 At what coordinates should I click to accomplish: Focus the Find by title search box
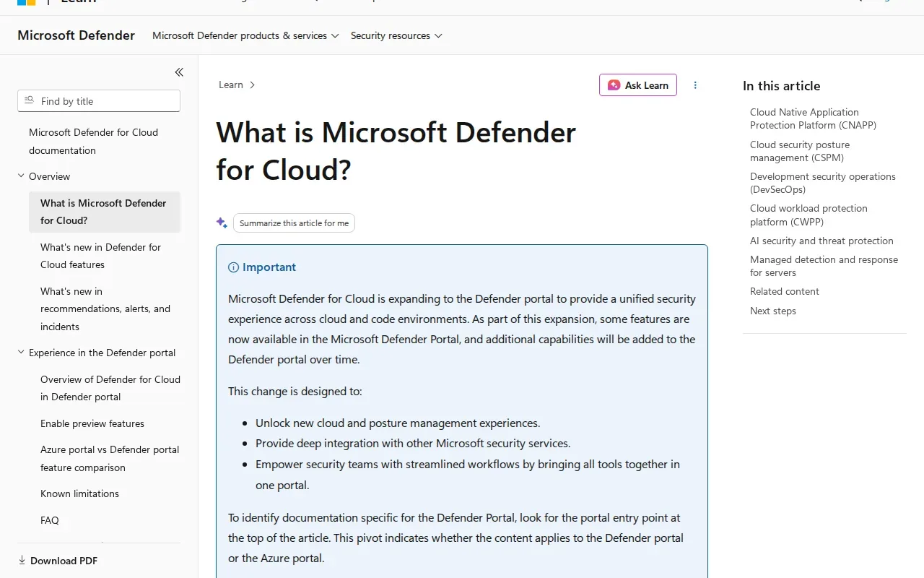99,101
